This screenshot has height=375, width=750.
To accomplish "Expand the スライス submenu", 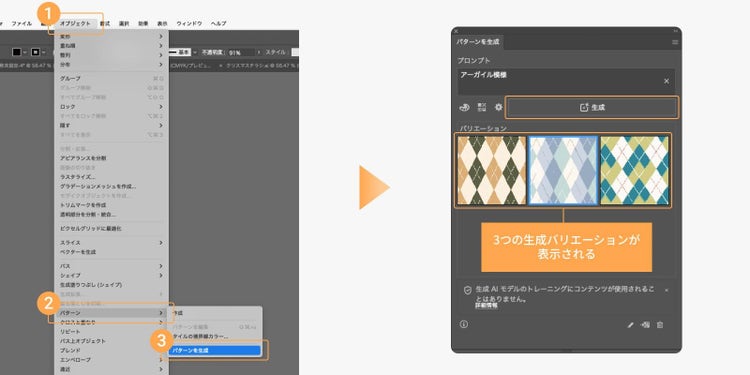I will (111, 243).
